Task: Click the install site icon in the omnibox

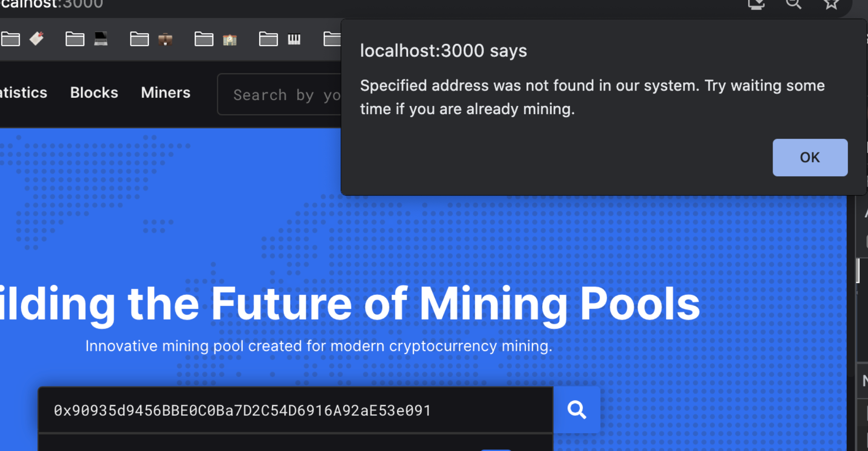Action: click(x=756, y=4)
